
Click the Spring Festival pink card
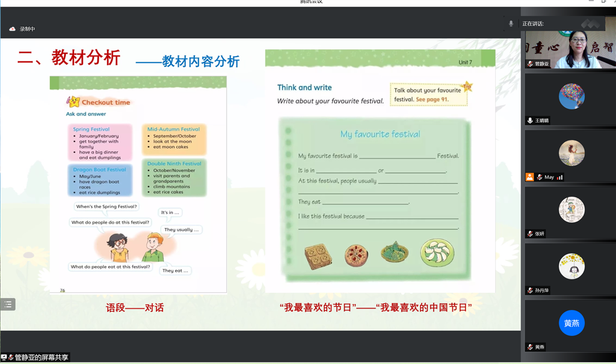[100, 143]
